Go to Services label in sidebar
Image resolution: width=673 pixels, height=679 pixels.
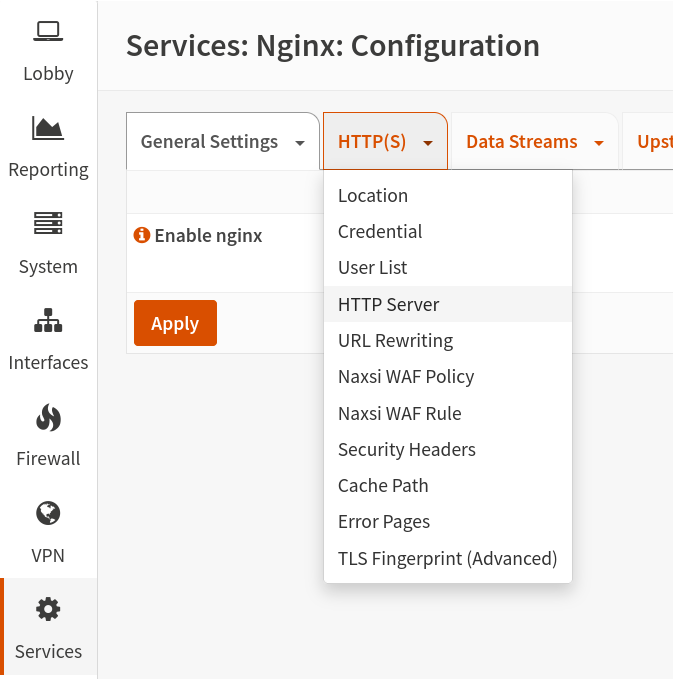pyautogui.click(x=48, y=652)
